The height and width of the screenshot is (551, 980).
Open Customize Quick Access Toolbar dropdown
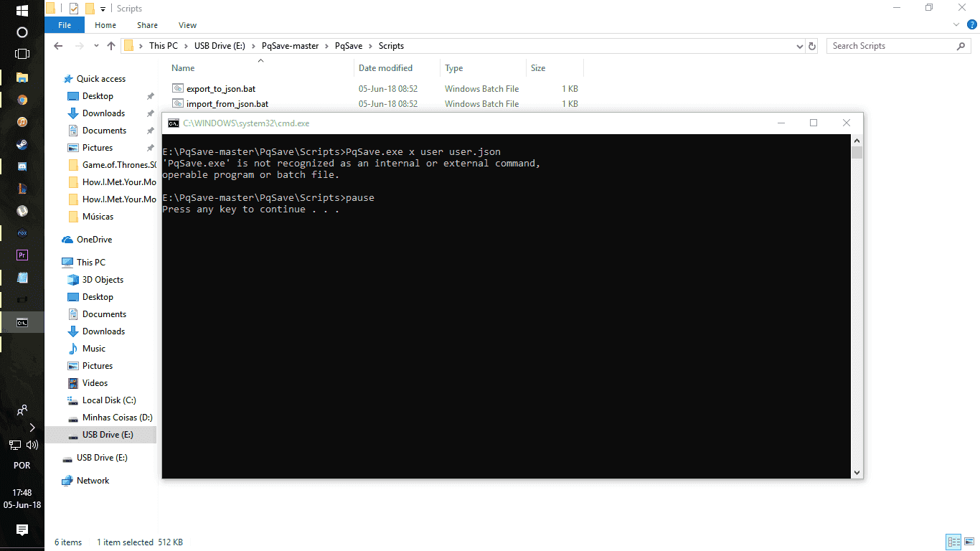[103, 9]
